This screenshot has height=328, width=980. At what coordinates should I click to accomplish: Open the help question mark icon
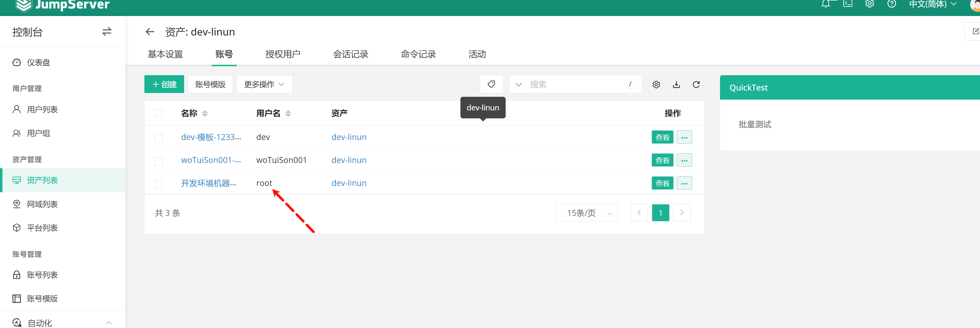click(x=891, y=4)
